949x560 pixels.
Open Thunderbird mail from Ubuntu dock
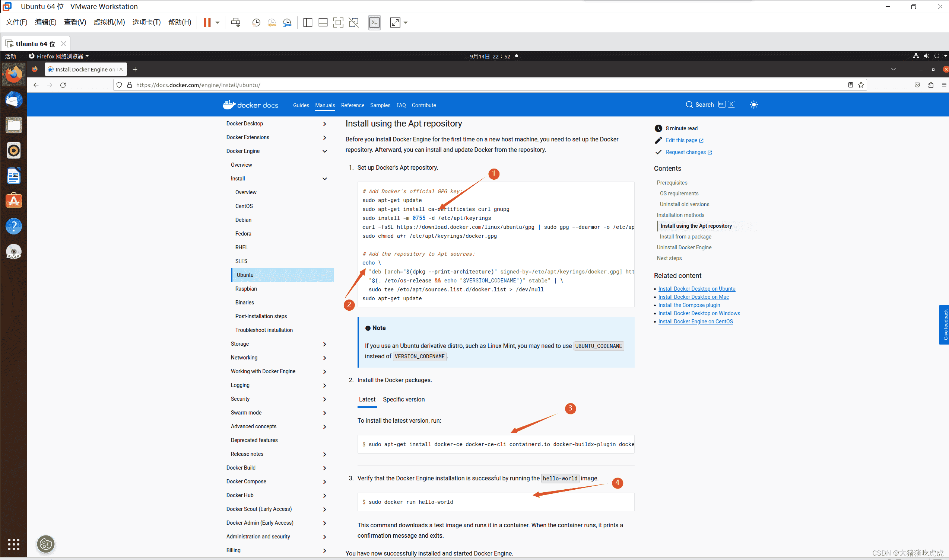tap(14, 100)
